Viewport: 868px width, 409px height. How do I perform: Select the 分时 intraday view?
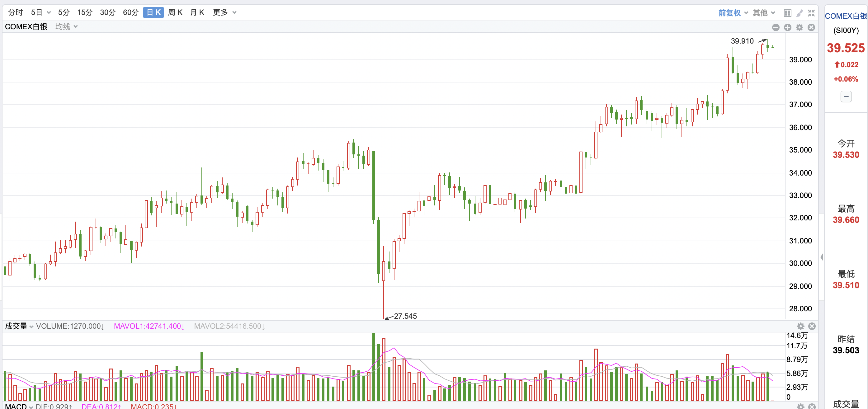pyautogui.click(x=16, y=12)
